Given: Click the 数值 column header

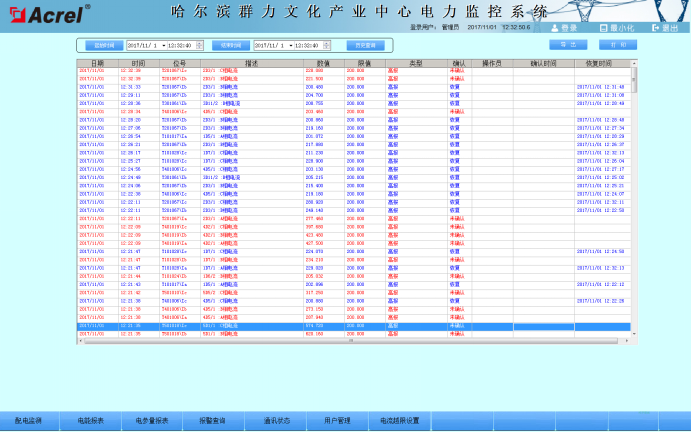Looking at the screenshot, I should tap(324, 63).
